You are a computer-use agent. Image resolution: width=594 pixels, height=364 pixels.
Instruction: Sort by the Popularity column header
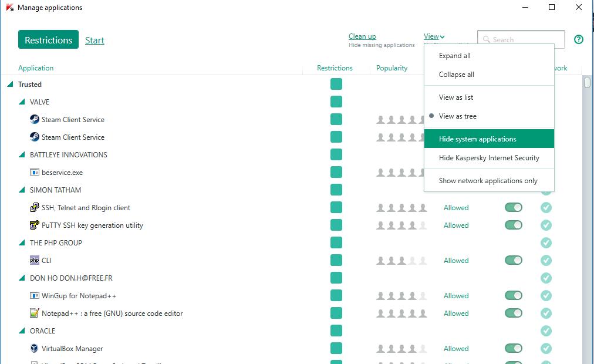pos(392,68)
